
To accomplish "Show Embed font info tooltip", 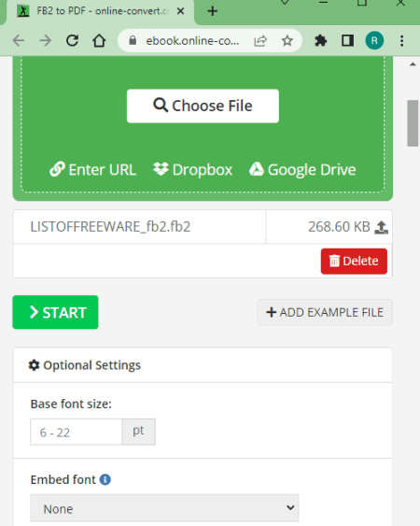I will (x=105, y=479).
